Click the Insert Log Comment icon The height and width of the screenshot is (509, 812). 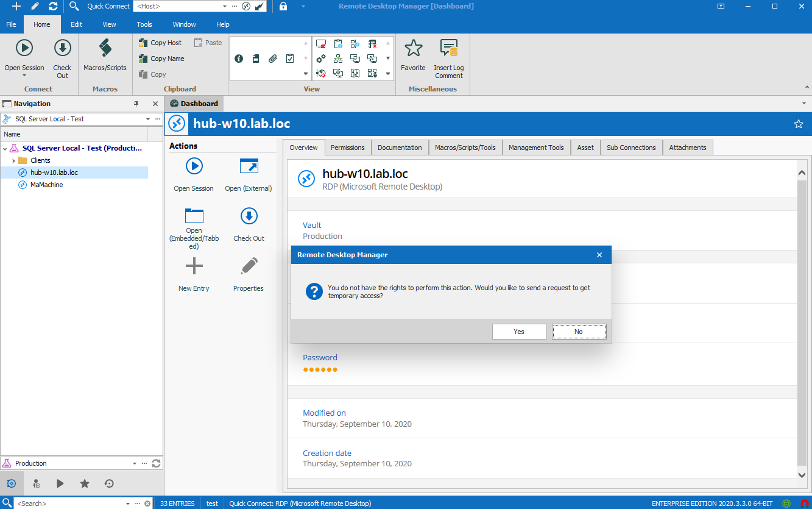449,48
